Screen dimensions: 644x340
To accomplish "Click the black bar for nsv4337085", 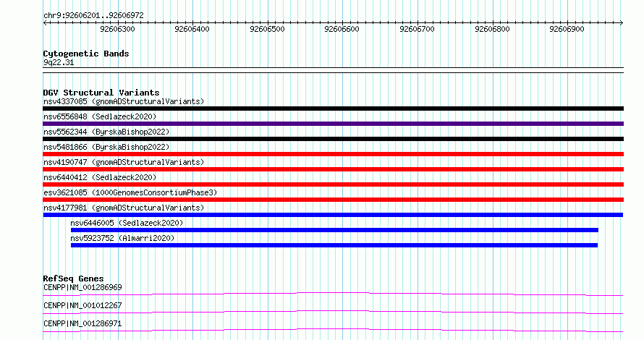I will [x=333, y=109].
